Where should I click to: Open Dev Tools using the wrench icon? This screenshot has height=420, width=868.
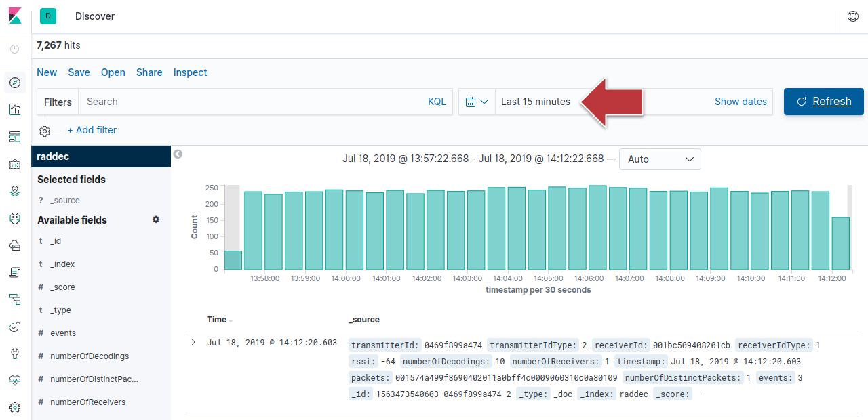[x=15, y=354]
